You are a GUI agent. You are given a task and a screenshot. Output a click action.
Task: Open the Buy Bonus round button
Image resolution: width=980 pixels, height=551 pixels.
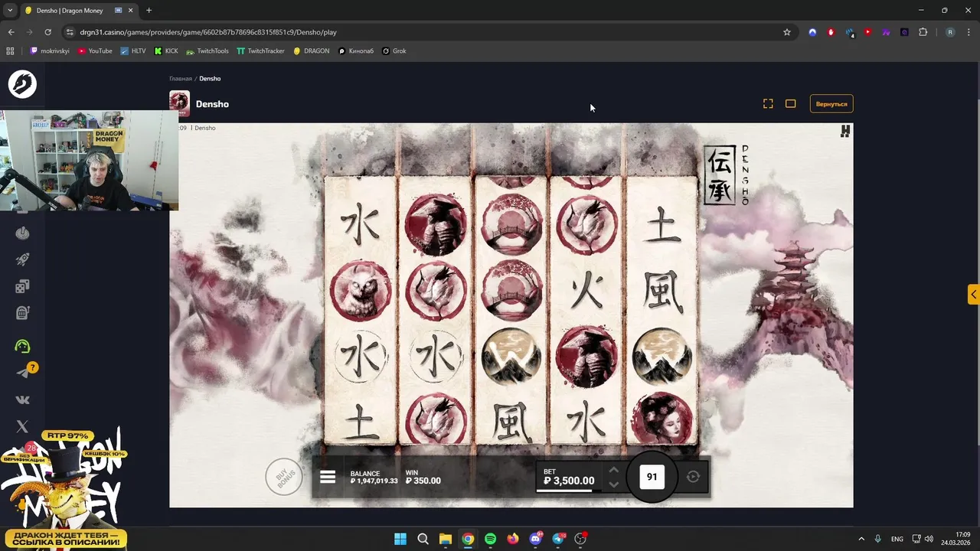pyautogui.click(x=284, y=478)
